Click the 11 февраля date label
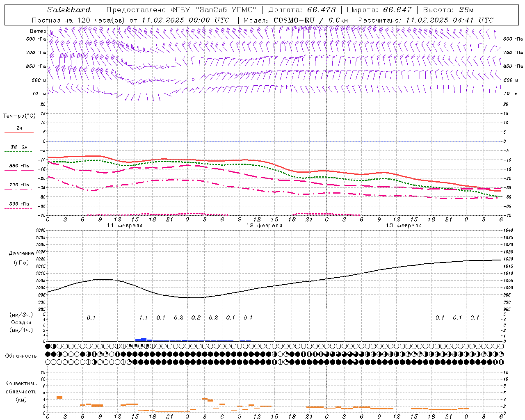This screenshot has height=420, width=525. (125, 226)
